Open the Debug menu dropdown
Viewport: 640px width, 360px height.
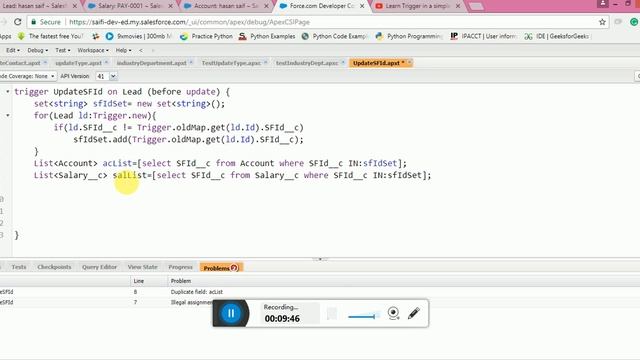click(x=38, y=50)
